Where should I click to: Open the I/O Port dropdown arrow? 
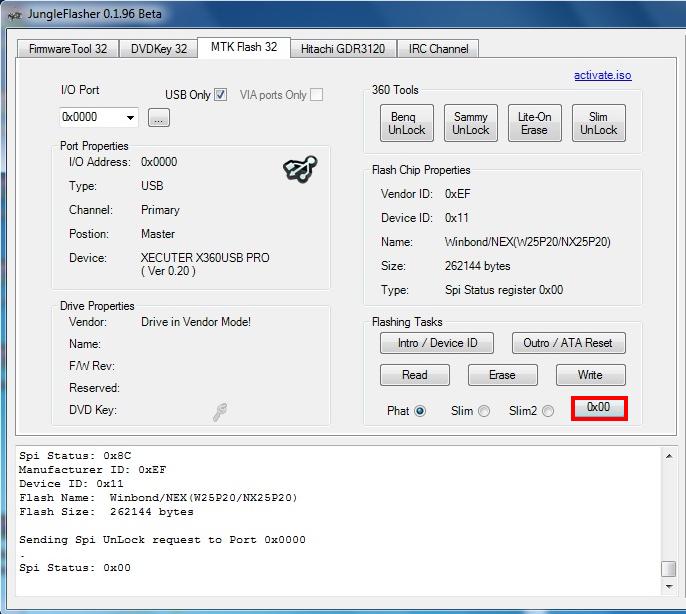(130, 117)
